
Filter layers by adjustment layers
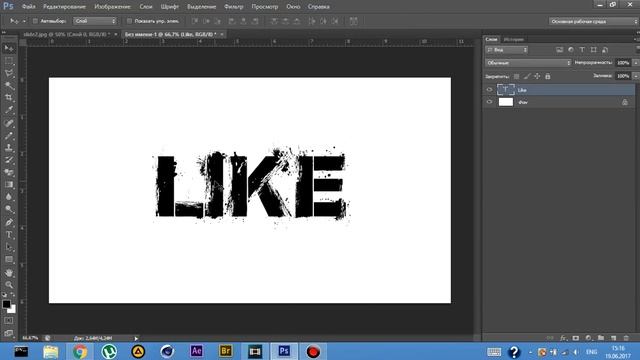pos(571,50)
